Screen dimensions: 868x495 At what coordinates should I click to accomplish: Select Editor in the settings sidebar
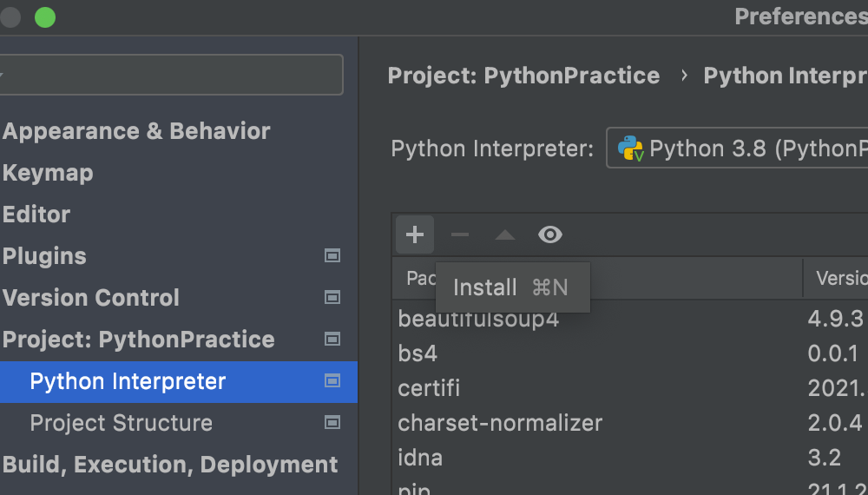tap(36, 214)
